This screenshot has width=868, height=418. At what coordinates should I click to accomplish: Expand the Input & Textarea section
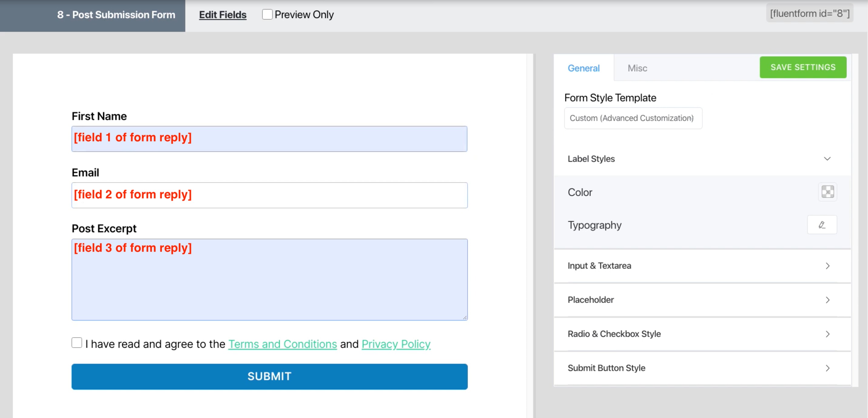[x=599, y=266]
